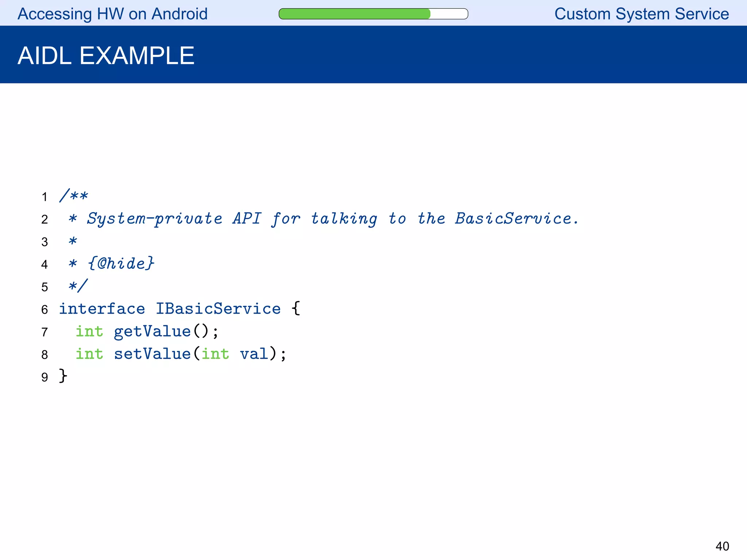Click green 'int' keyword before getValue

coord(89,331)
